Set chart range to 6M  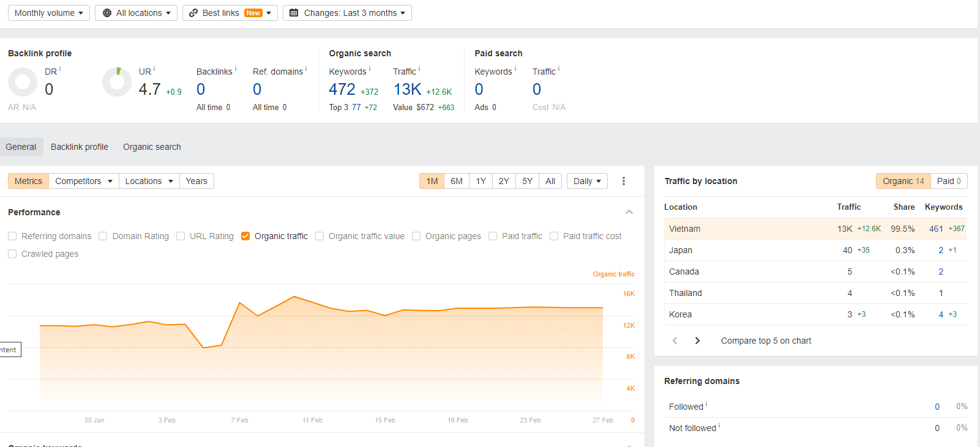(x=457, y=181)
